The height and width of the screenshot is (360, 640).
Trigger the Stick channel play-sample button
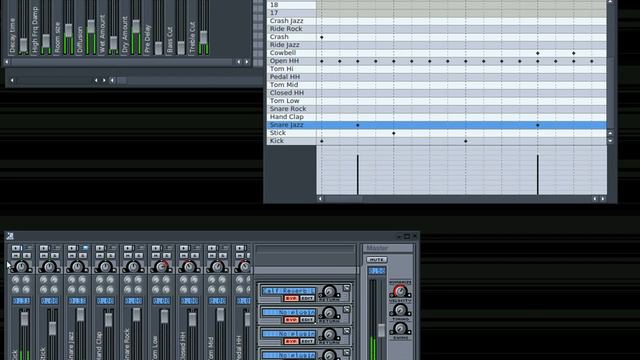click(44, 248)
